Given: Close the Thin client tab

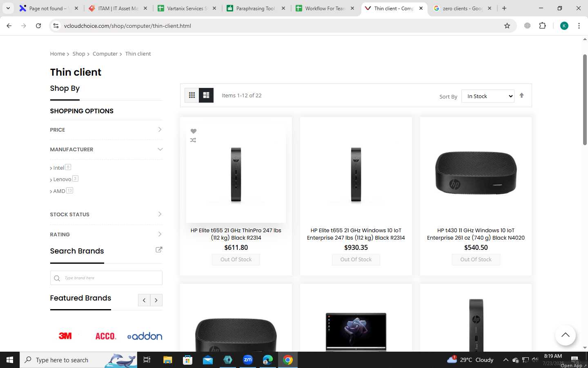Looking at the screenshot, I should (x=421, y=8).
